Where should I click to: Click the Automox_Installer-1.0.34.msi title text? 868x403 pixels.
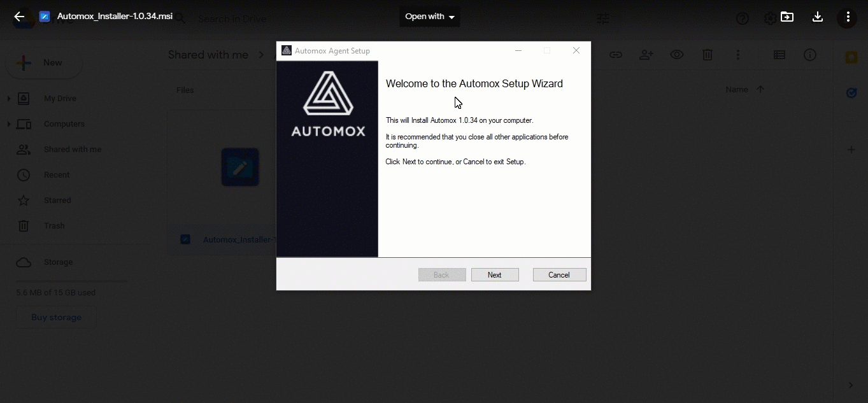(x=115, y=17)
